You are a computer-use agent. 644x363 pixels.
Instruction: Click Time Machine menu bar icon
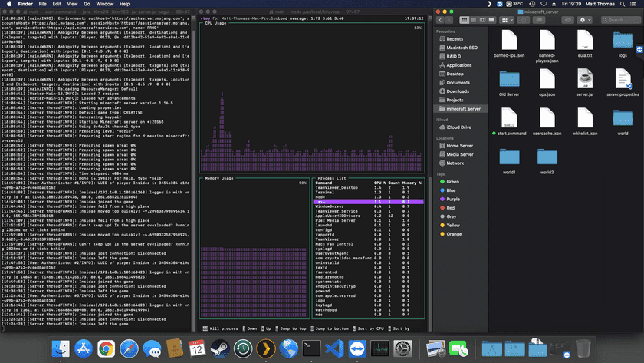click(532, 4)
